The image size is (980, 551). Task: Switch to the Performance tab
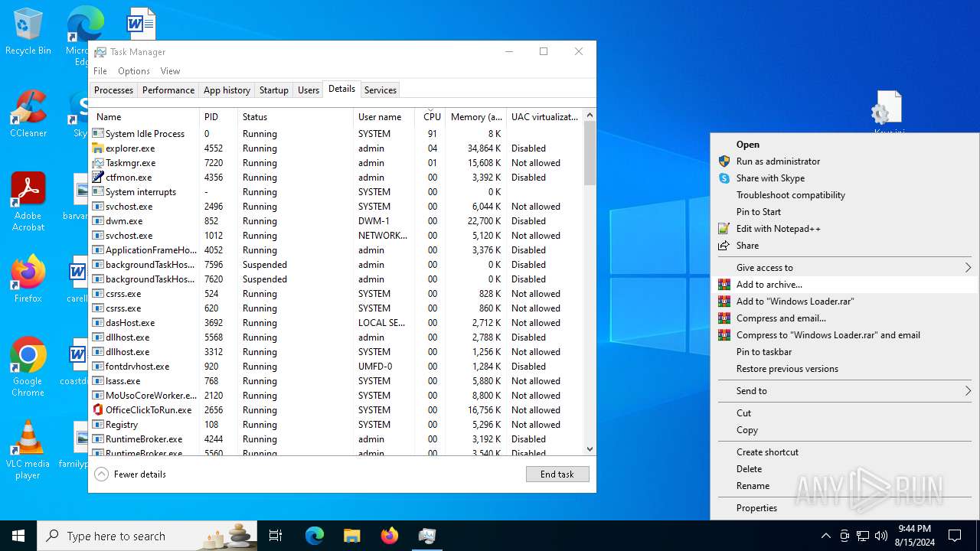pos(168,90)
